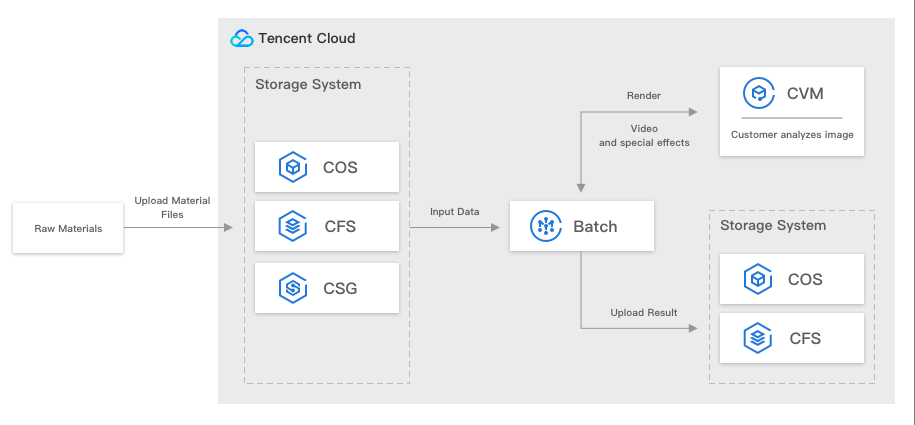Click the CFS icon in the storage group containing CSG
This screenshot has height=425, width=915.
[x=293, y=226]
